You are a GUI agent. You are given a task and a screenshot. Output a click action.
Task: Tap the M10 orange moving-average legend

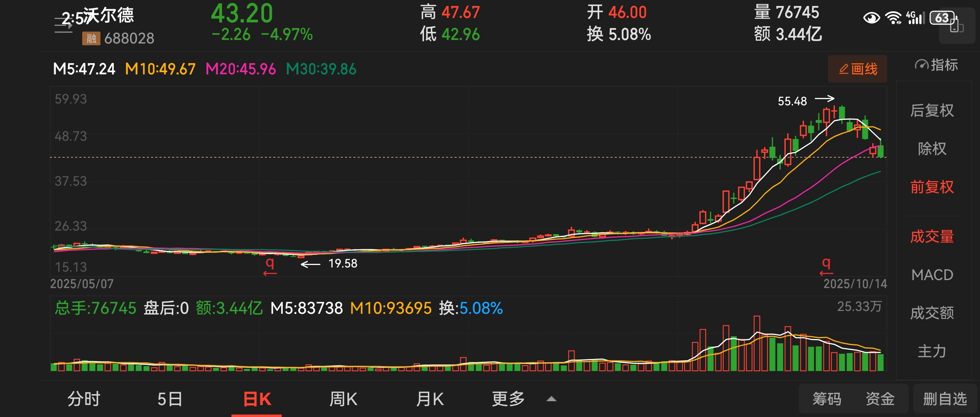click(160, 69)
